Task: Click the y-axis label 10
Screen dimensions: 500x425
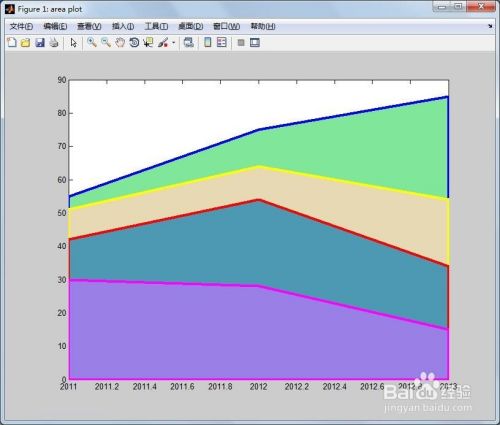Action: pos(62,346)
